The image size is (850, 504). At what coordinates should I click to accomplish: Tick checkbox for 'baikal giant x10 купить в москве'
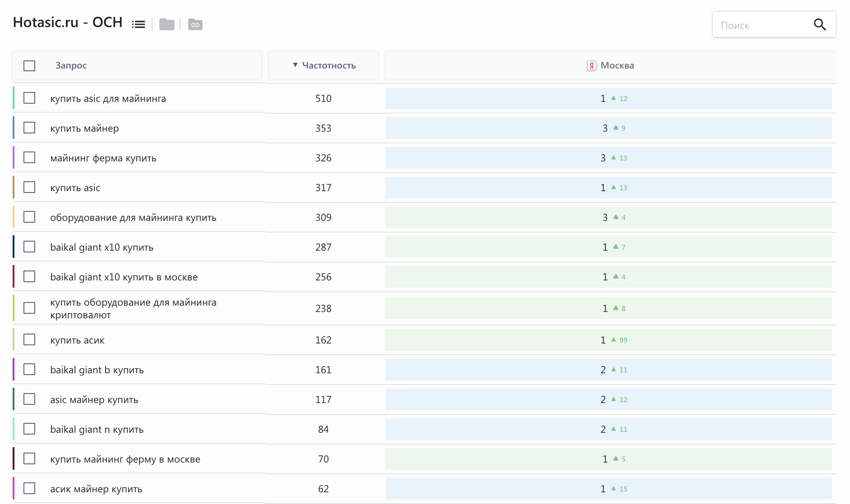tap(29, 276)
